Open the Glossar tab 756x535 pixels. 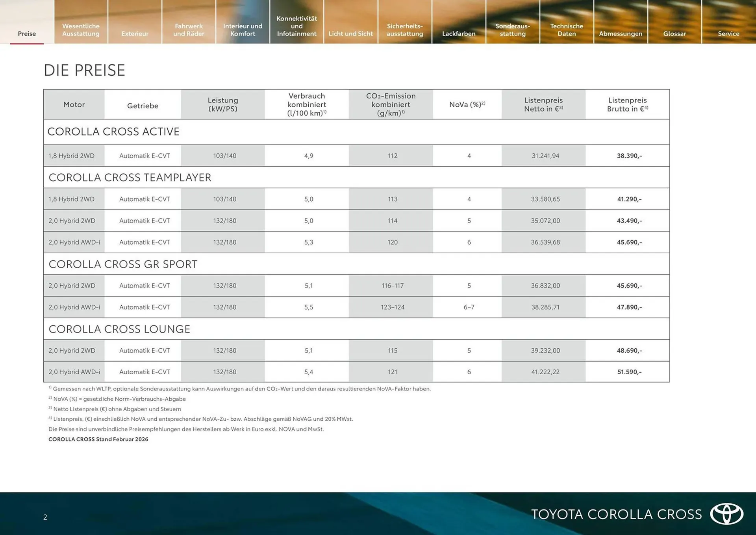[x=674, y=33]
